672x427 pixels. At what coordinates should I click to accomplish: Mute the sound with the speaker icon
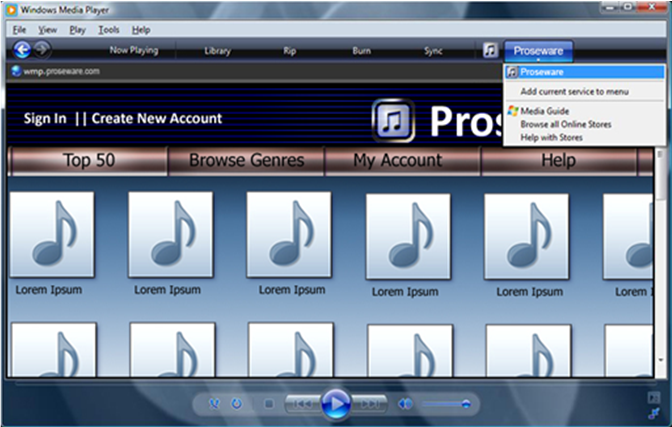click(405, 404)
